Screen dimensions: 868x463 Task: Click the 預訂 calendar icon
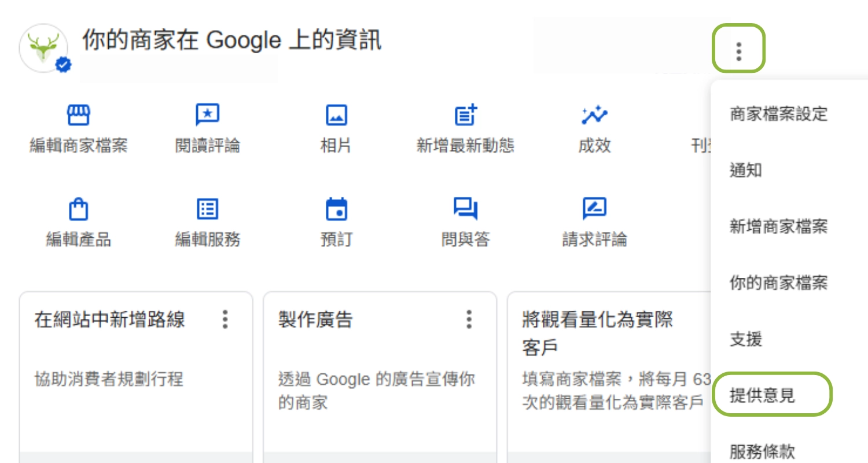[336, 209]
